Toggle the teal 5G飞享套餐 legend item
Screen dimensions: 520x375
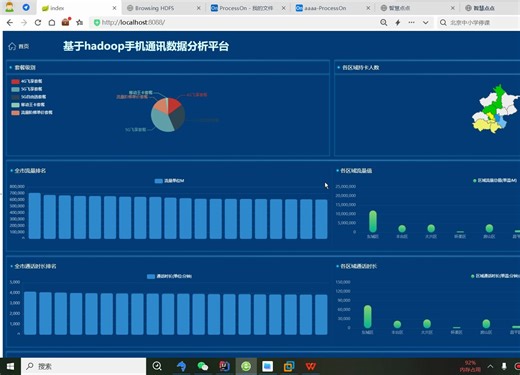27,89
